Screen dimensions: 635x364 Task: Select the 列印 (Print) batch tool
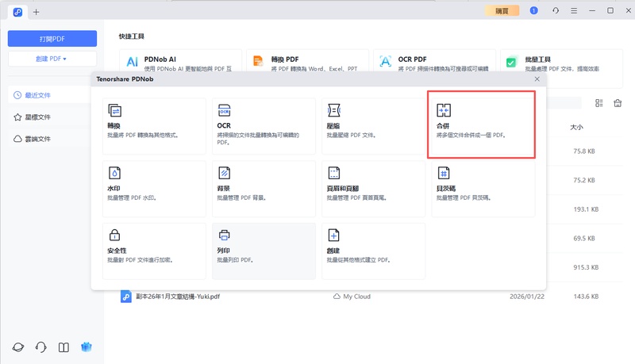[x=263, y=249]
